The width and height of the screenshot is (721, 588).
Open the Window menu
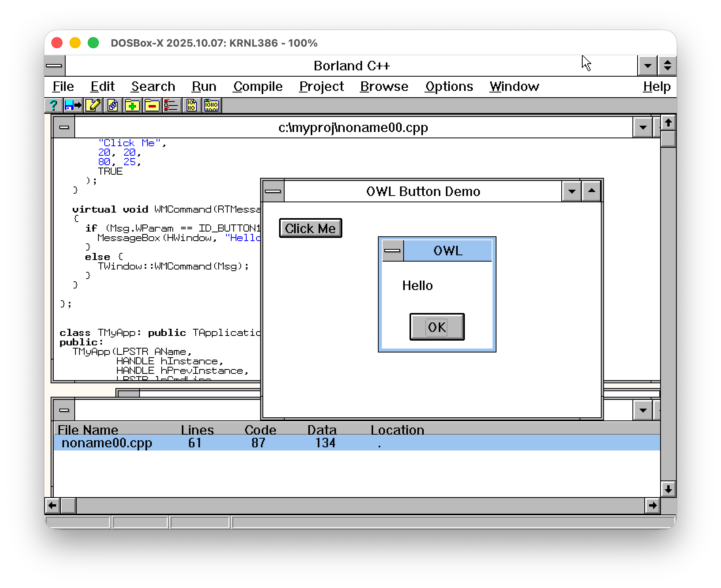(514, 86)
